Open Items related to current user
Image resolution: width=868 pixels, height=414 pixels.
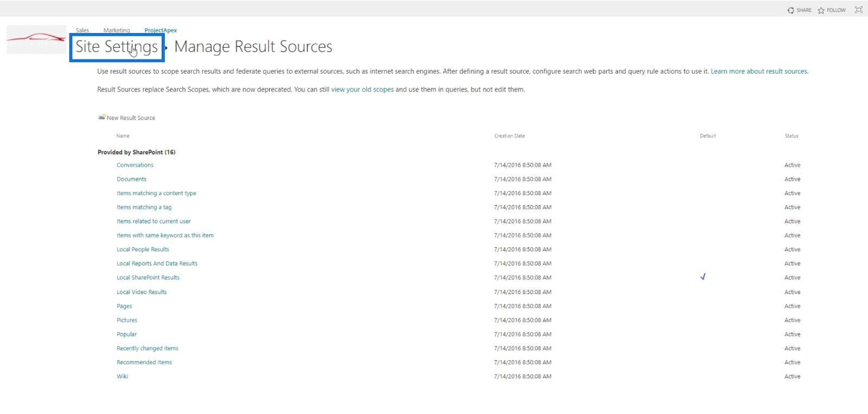pyautogui.click(x=154, y=221)
